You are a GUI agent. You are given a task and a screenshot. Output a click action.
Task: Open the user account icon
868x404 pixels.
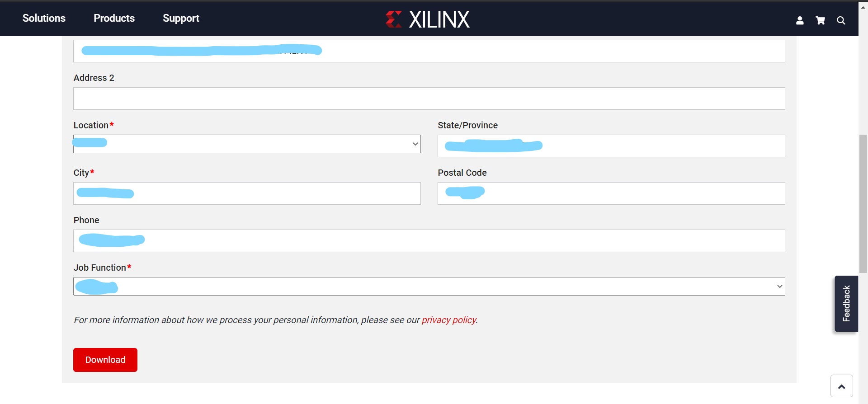(800, 20)
